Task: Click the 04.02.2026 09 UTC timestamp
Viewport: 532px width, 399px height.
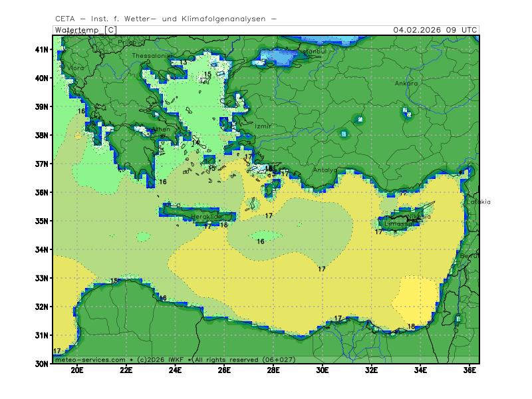Action: pos(434,30)
